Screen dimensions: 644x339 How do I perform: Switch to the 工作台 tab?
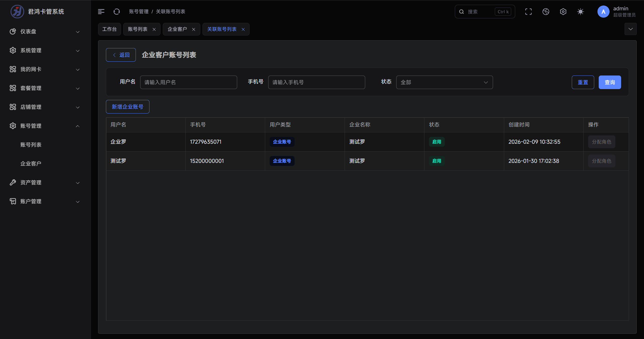coord(109,29)
